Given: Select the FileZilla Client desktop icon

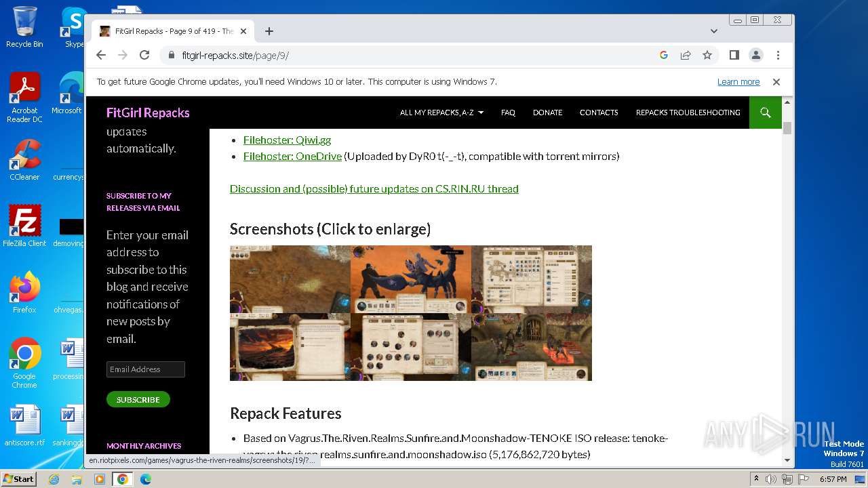Looking at the screenshot, I should (24, 226).
